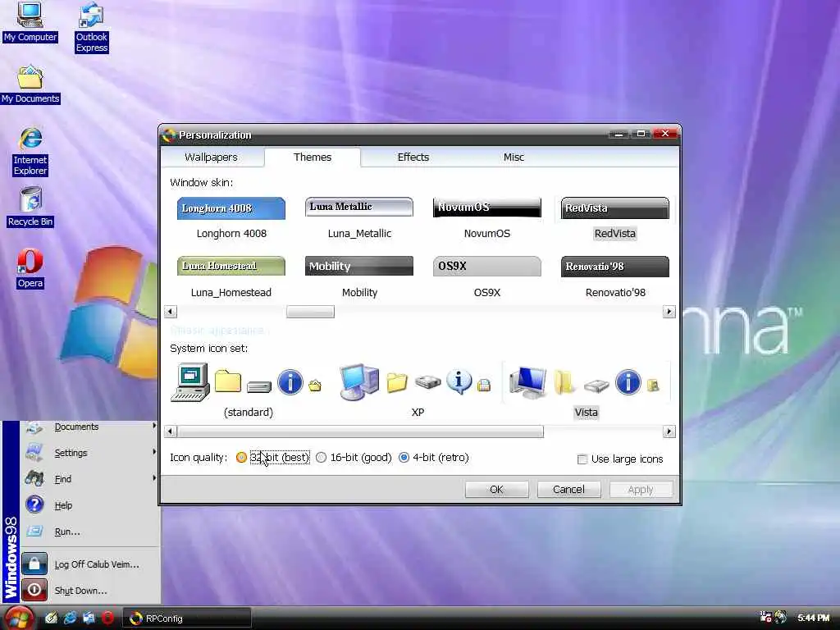Image resolution: width=840 pixels, height=630 pixels.
Task: Click window skin scrollbar left arrow
Action: pyautogui.click(x=171, y=311)
